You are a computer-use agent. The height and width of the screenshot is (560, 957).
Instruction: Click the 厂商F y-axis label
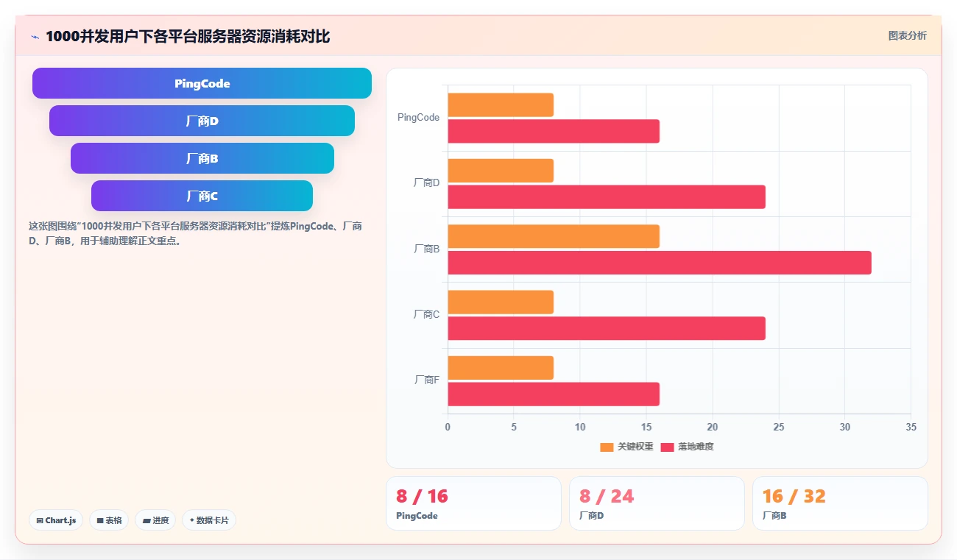(427, 380)
